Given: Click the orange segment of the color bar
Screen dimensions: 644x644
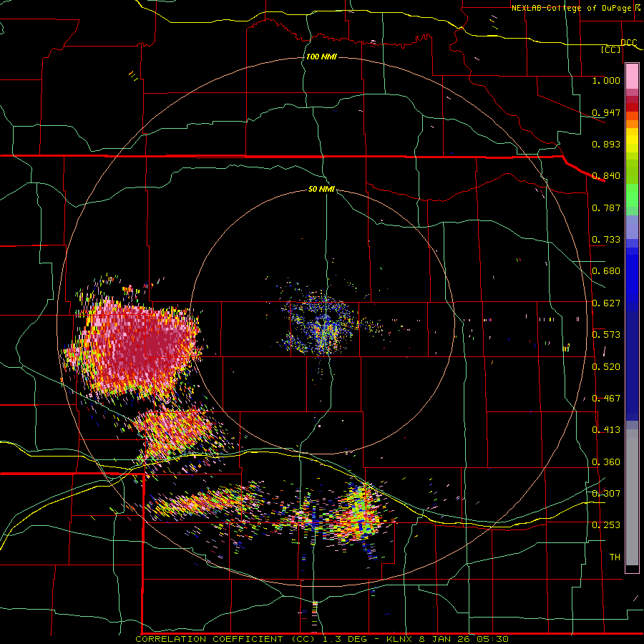Looking at the screenshot, I should (632, 123).
